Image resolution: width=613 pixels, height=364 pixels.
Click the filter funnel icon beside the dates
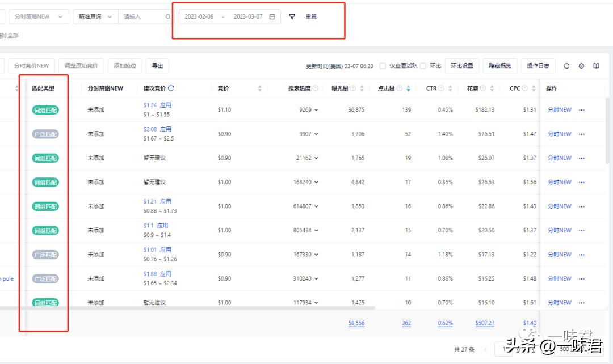(292, 16)
